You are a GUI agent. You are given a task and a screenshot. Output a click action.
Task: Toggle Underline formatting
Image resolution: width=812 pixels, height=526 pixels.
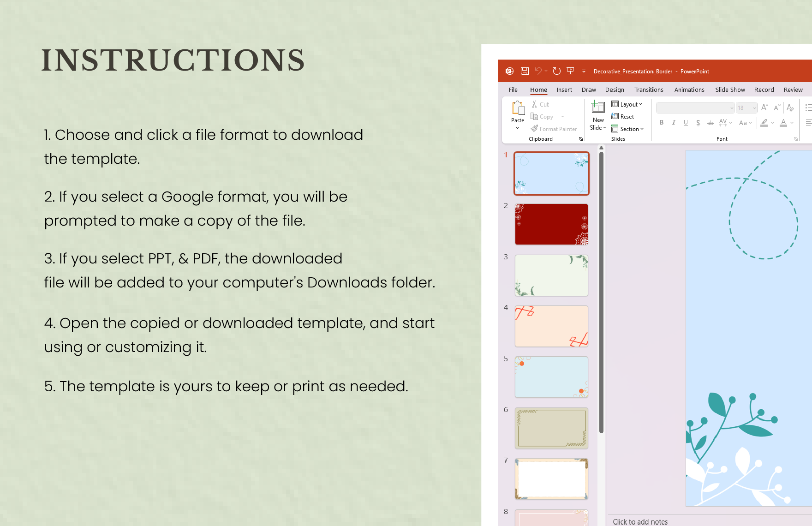click(x=686, y=123)
